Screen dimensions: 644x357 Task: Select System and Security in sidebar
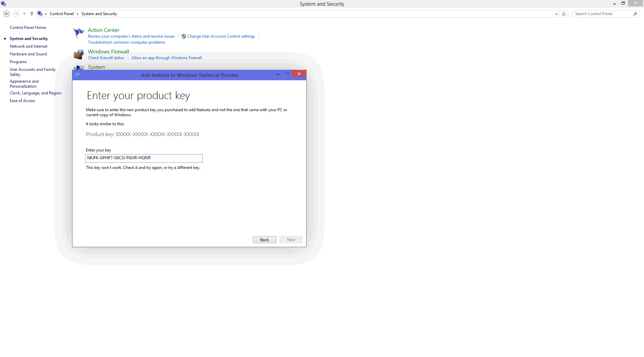pos(29,39)
